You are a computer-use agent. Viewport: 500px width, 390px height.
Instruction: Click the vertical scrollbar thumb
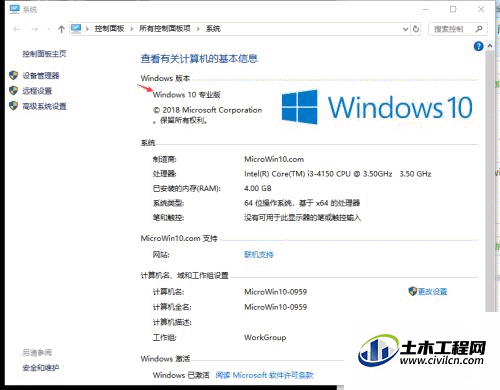coord(490,182)
